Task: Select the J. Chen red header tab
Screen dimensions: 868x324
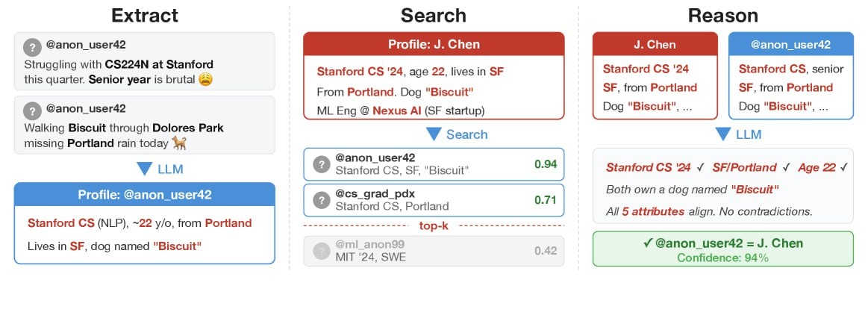Action: [655, 45]
